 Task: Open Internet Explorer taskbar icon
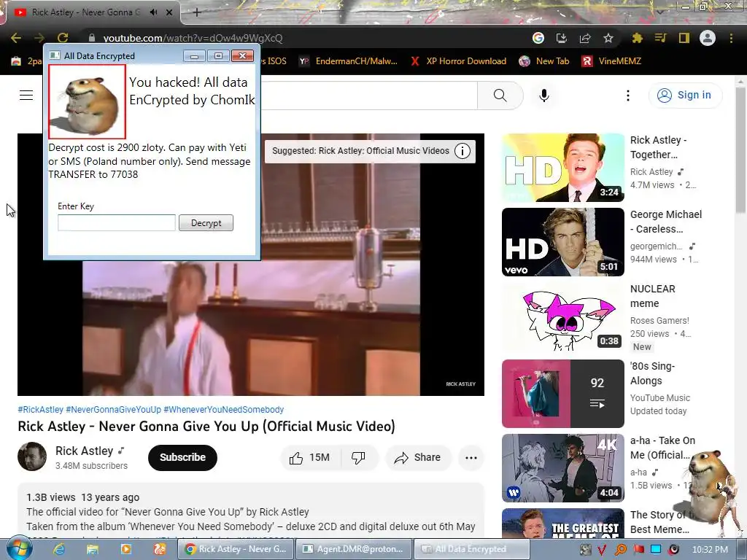[x=59, y=549]
